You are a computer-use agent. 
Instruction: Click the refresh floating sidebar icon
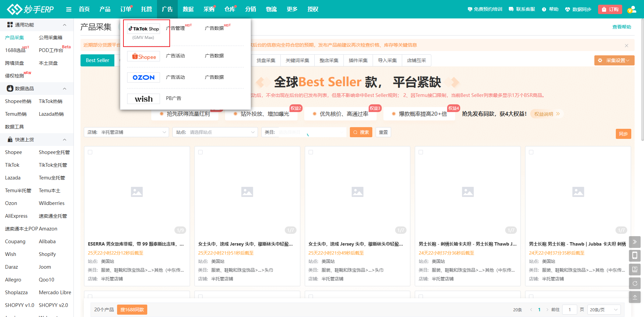tap(635, 283)
